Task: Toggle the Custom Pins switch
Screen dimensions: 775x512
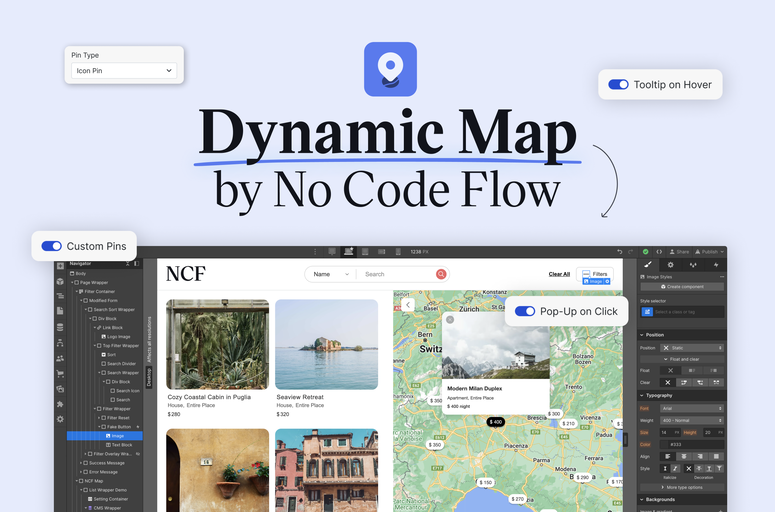Action: click(51, 246)
